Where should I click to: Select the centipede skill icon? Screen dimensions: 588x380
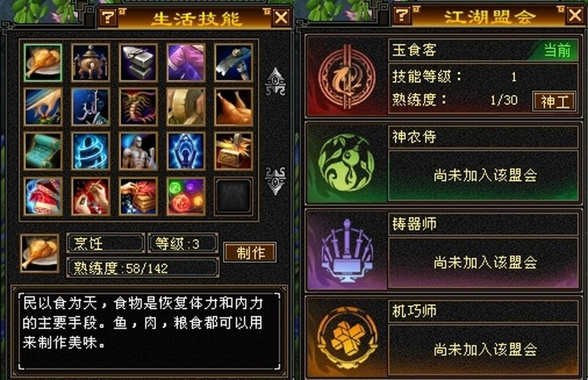coord(138,107)
